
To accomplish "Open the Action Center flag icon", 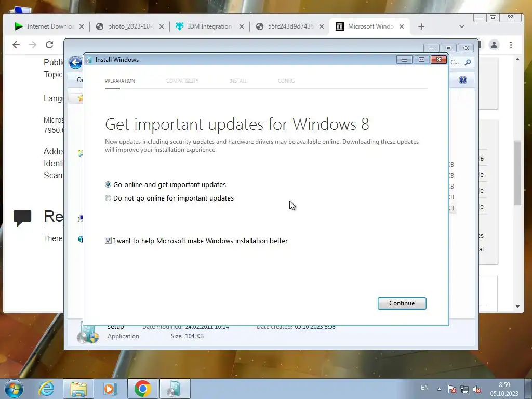I will 452,389.
